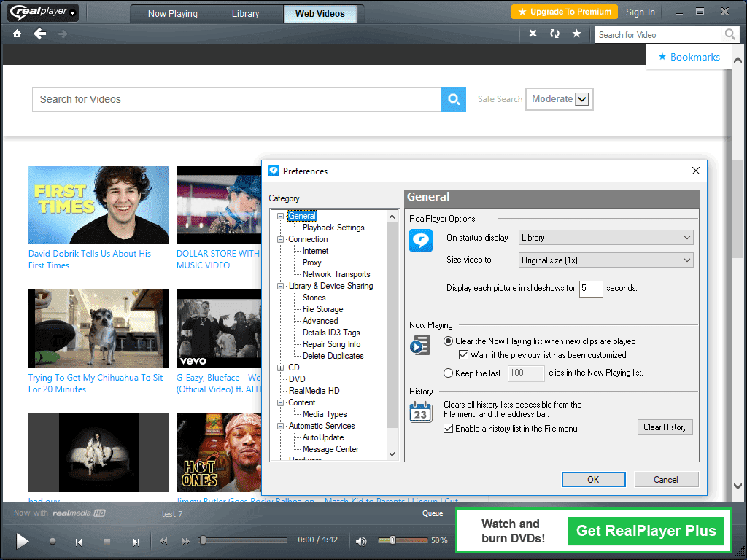Click the volume slider handle
Image resolution: width=747 pixels, height=560 pixels.
392,540
